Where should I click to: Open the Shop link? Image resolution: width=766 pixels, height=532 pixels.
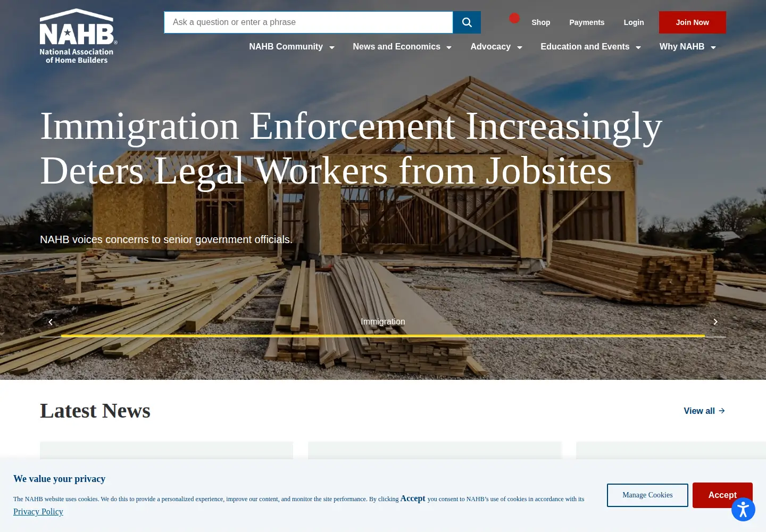pyautogui.click(x=540, y=22)
